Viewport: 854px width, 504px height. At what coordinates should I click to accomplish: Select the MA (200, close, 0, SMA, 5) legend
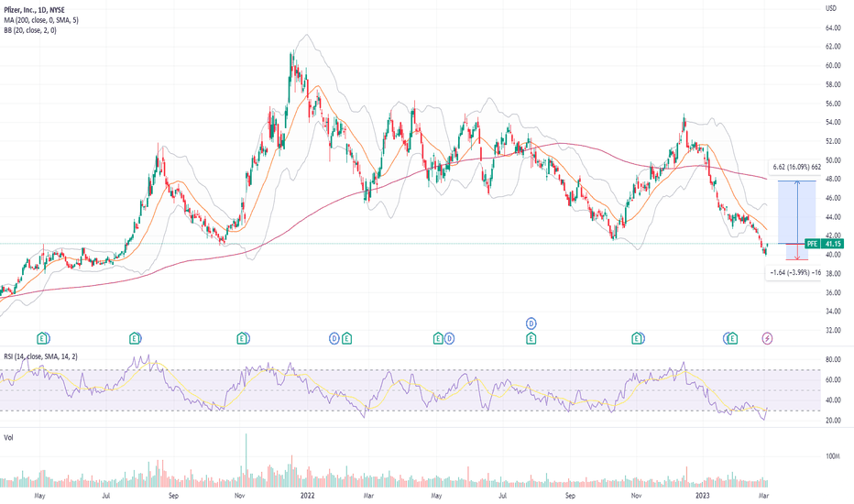(41, 20)
